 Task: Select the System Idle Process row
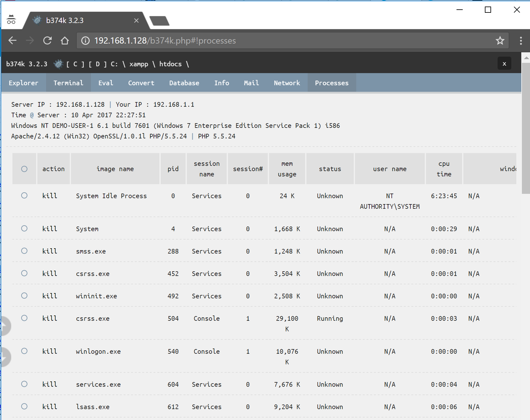(24, 195)
